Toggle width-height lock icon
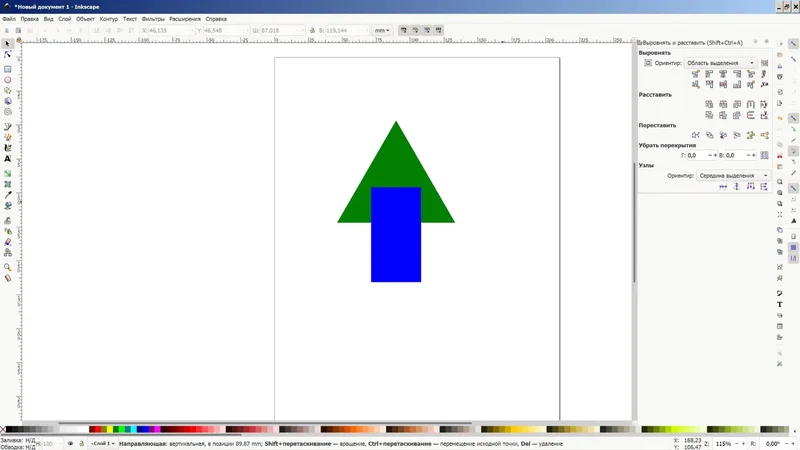 [x=312, y=31]
